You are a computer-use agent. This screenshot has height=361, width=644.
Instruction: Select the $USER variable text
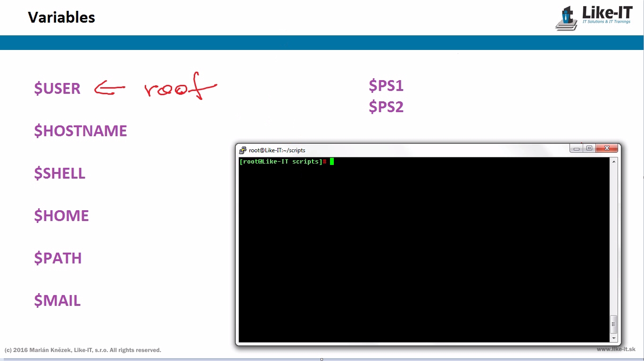tap(57, 89)
